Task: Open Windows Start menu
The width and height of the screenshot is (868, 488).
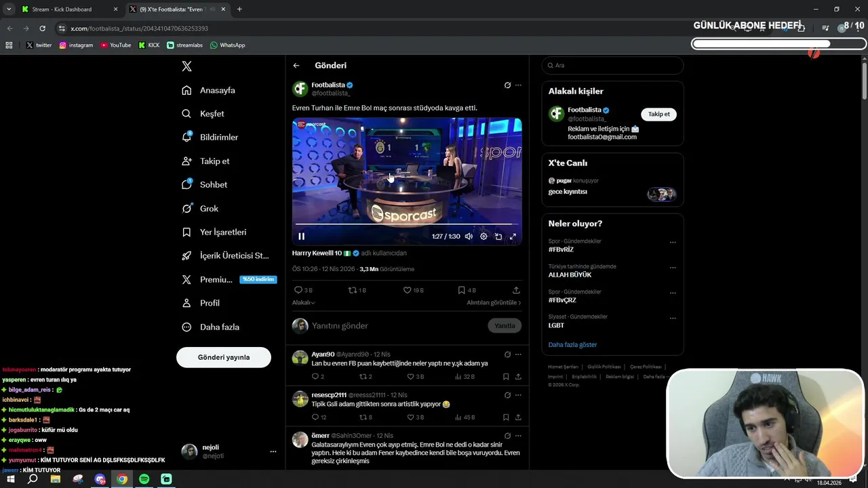Action: click(x=11, y=479)
